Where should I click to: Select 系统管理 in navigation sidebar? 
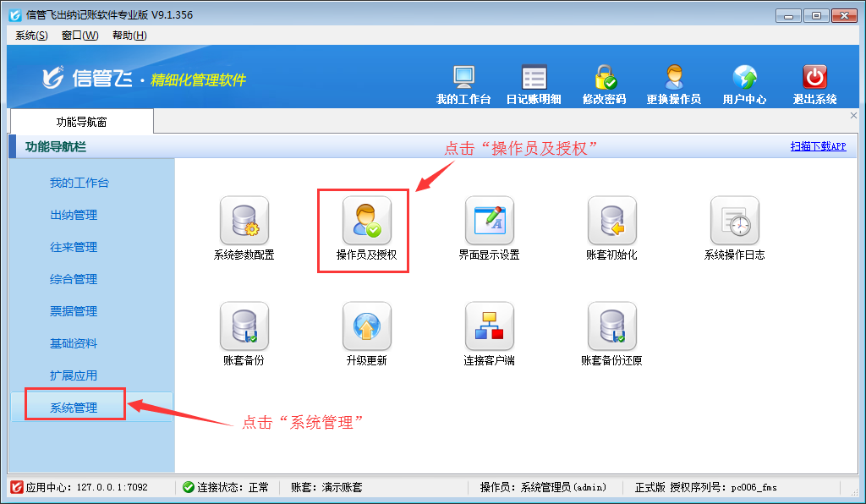tap(74, 408)
